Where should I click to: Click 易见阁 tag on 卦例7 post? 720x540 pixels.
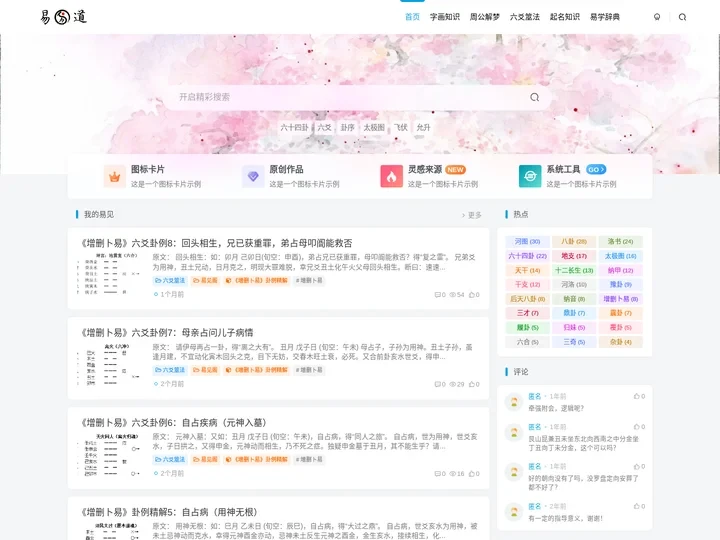pyautogui.click(x=205, y=370)
